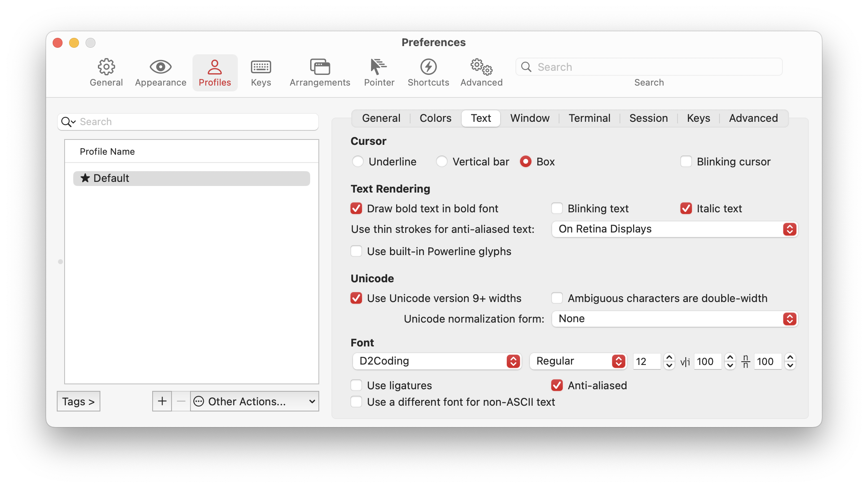The height and width of the screenshot is (488, 868).
Task: Add a new profile with plus button
Action: click(162, 401)
